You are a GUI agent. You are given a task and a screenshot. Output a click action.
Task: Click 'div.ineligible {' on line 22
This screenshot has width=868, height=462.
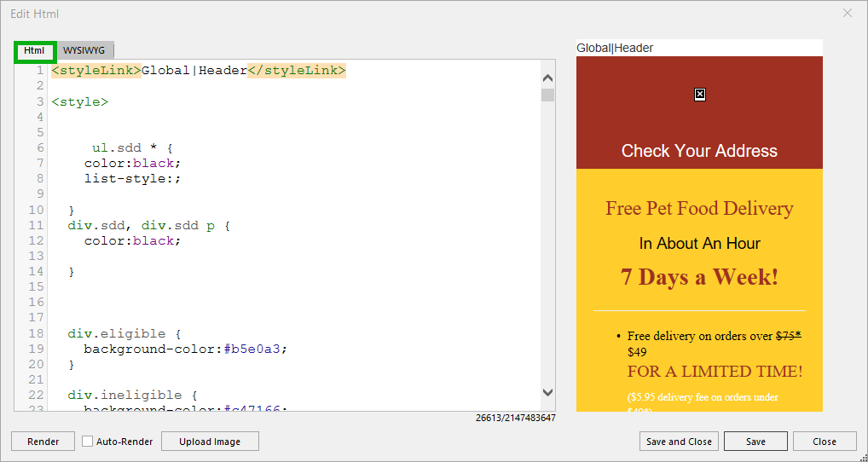(132, 395)
